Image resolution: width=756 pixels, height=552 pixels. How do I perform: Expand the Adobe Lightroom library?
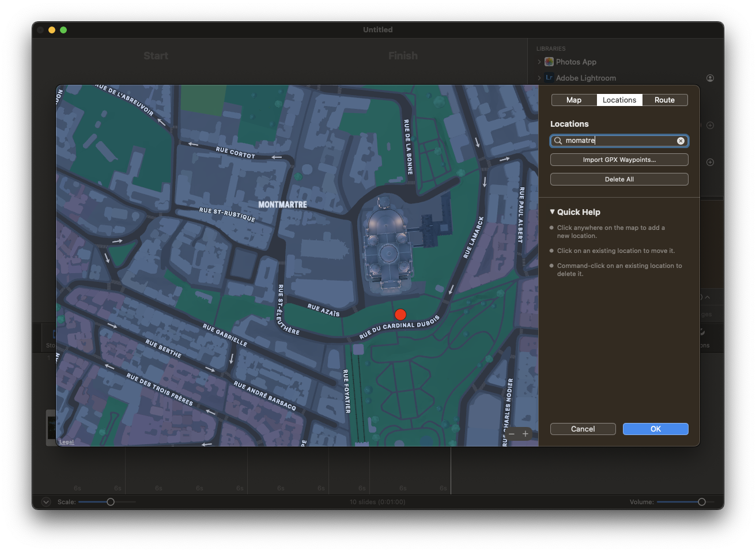tap(539, 78)
